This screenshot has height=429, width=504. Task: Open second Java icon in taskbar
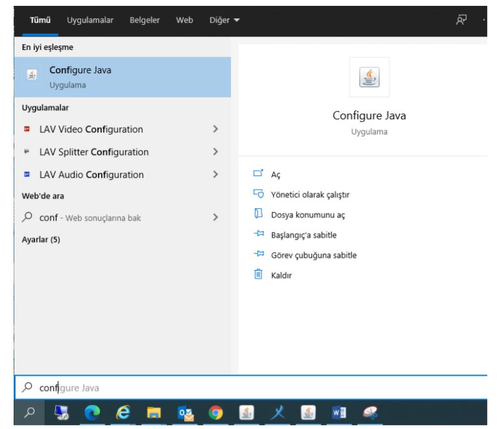(308, 412)
